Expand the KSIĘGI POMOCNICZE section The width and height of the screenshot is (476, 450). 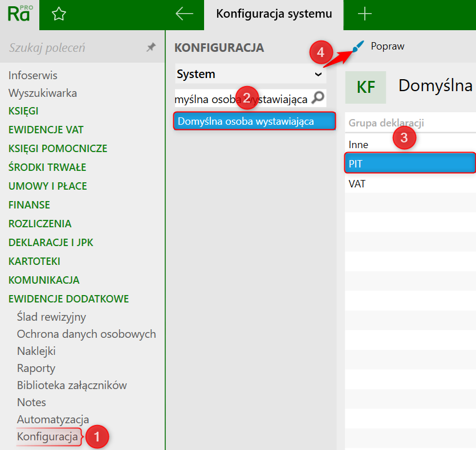[58, 149]
